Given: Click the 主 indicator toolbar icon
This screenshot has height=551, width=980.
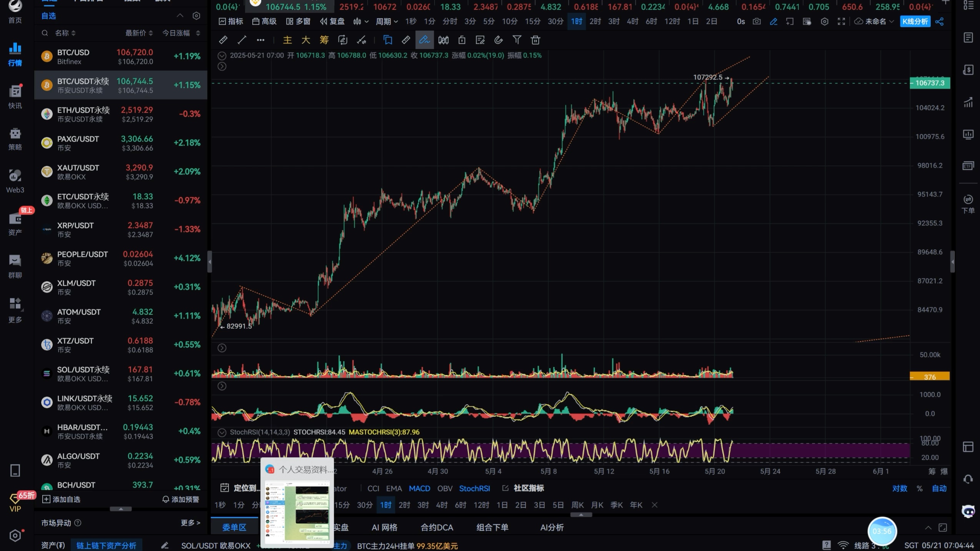Looking at the screenshot, I should coord(287,40).
